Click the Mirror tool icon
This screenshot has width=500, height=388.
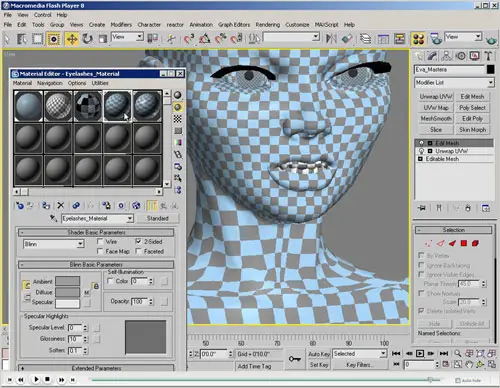coord(331,39)
